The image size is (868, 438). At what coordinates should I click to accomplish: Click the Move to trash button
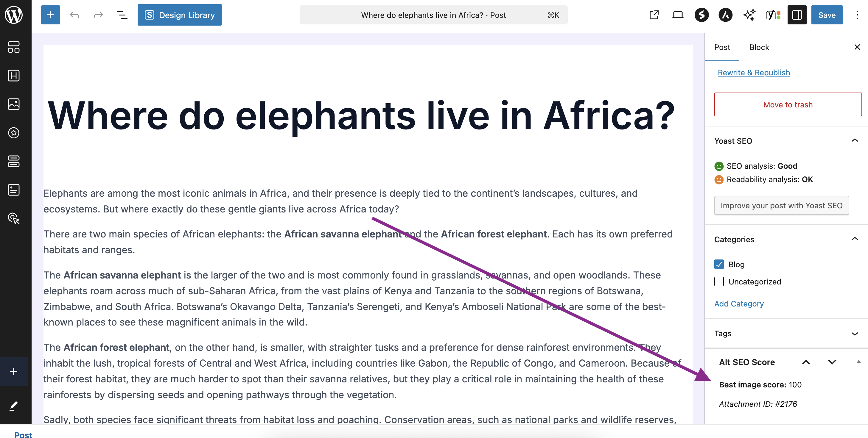[788, 104]
